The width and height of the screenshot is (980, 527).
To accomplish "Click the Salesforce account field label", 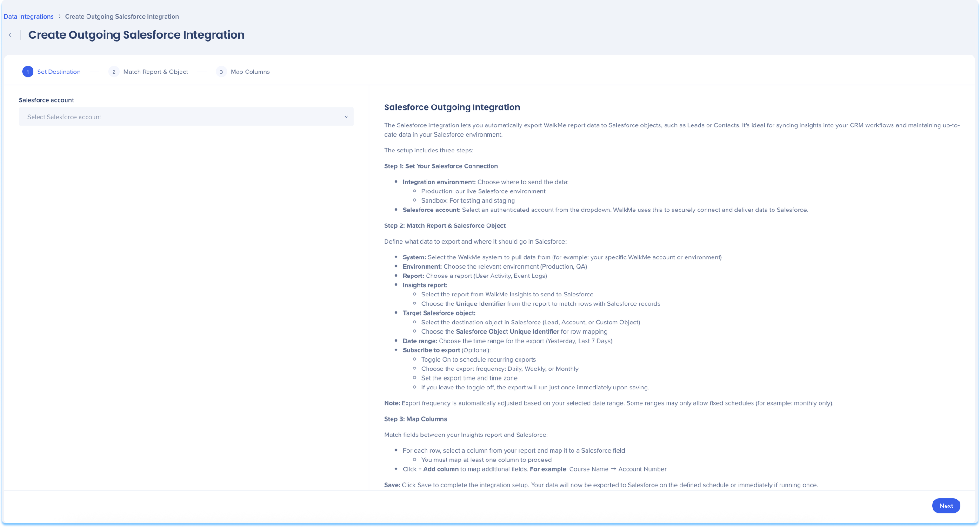I will [x=46, y=100].
